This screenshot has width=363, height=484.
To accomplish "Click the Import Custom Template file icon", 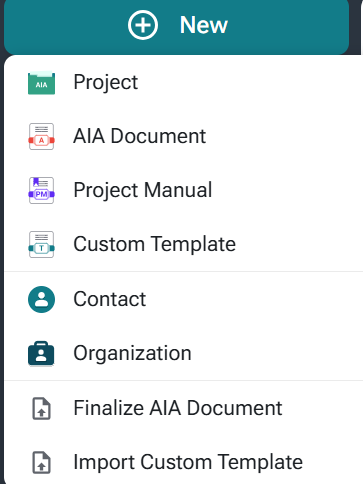I will tap(41, 462).
